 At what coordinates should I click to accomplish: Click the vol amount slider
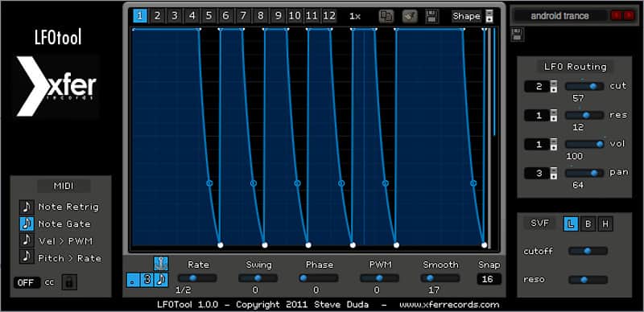click(585, 144)
